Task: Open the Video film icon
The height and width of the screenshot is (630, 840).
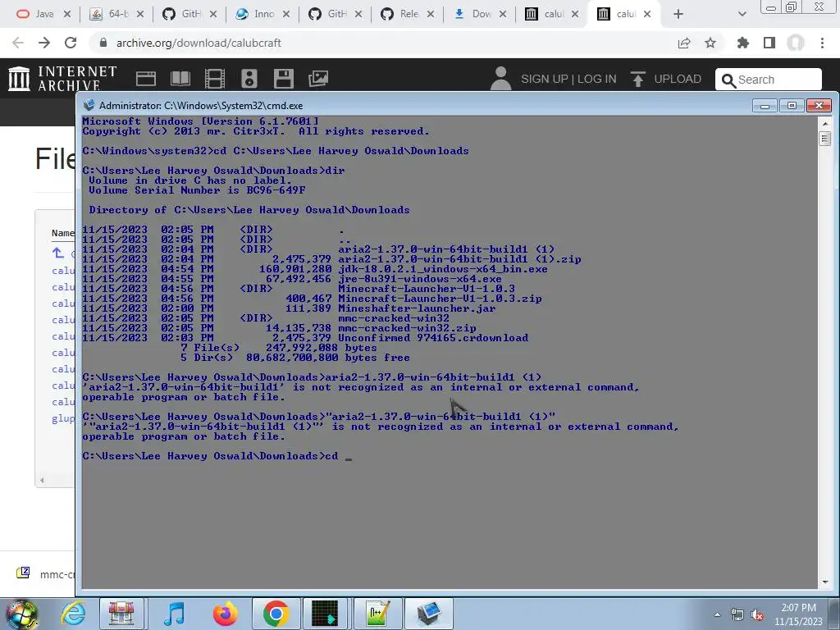Action: pos(215,79)
